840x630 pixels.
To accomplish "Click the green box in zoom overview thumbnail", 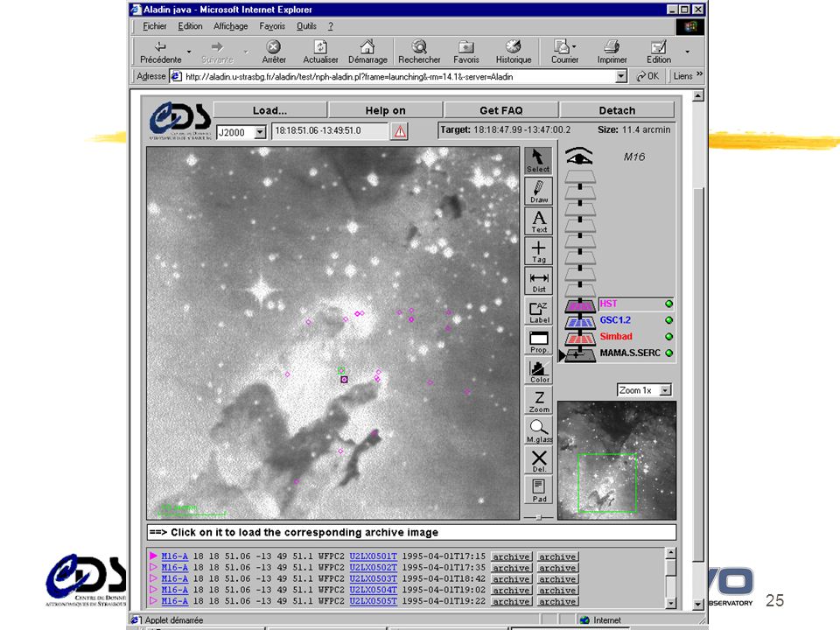I will pyautogui.click(x=607, y=483).
